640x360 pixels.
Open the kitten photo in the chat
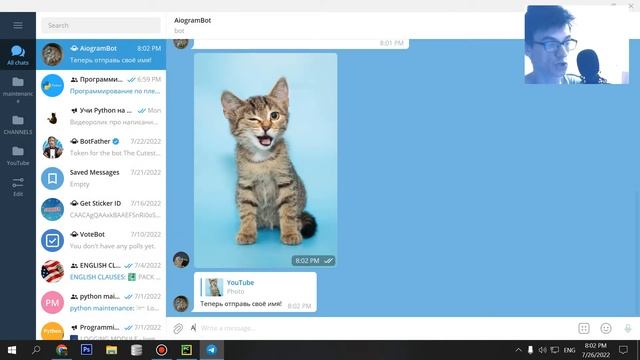pyautogui.click(x=265, y=160)
